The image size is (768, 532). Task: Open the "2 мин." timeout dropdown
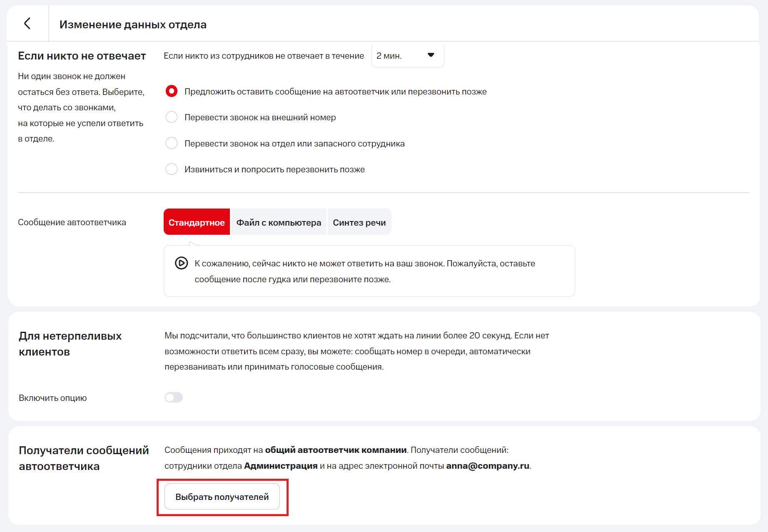[407, 56]
